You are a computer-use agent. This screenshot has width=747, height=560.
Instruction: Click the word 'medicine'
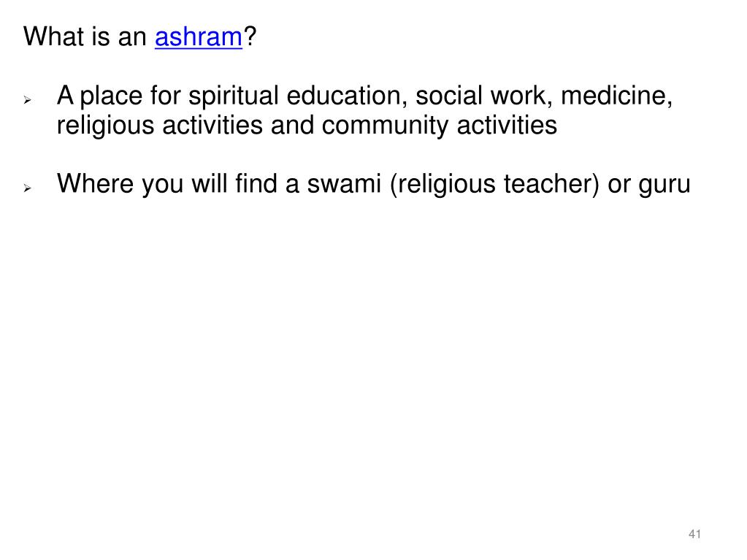pyautogui.click(x=616, y=96)
